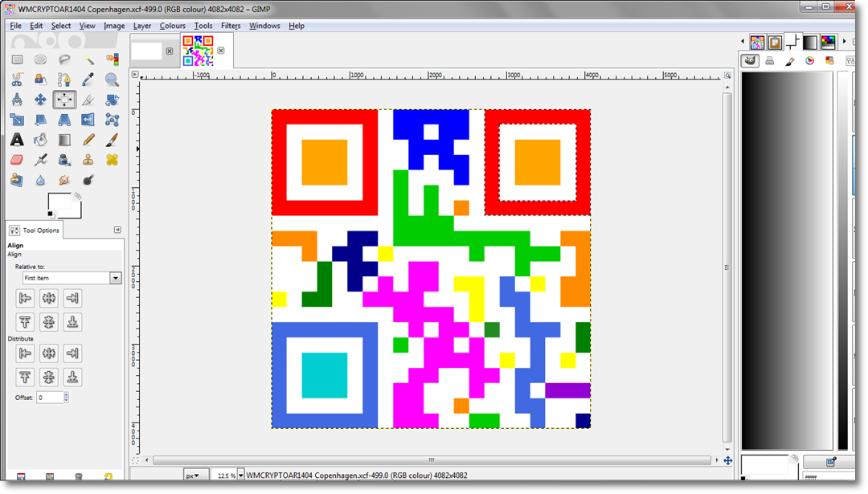Select the Zoom magnifier tool

point(112,80)
